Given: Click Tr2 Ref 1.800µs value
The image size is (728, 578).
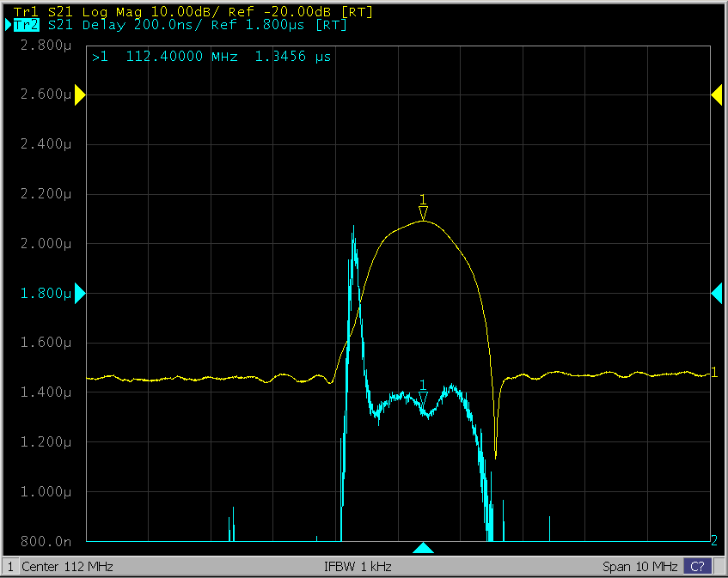Looking at the screenshot, I should (280, 25).
